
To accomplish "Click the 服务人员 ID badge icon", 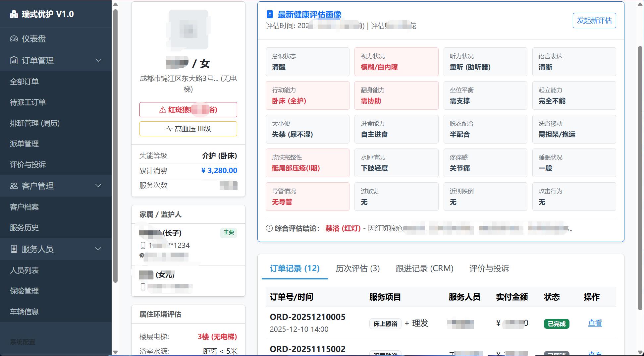I will [x=14, y=249].
